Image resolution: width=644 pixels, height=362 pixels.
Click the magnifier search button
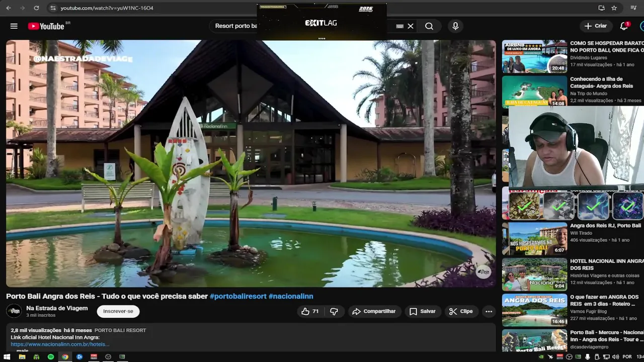coord(429,26)
